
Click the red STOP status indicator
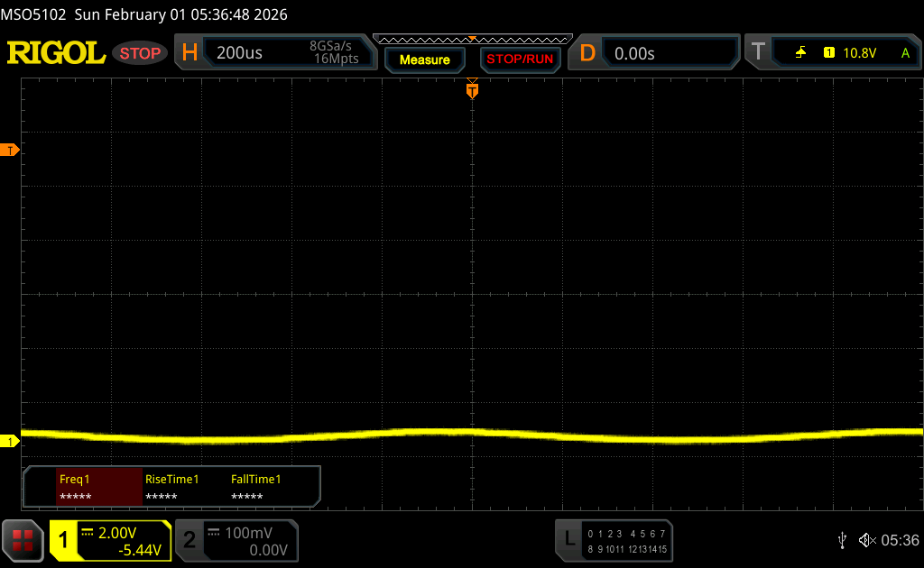(140, 53)
